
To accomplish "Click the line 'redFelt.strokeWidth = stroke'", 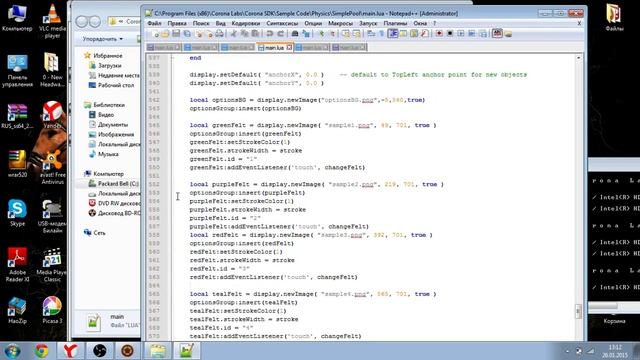I will pyautogui.click(x=242, y=260).
